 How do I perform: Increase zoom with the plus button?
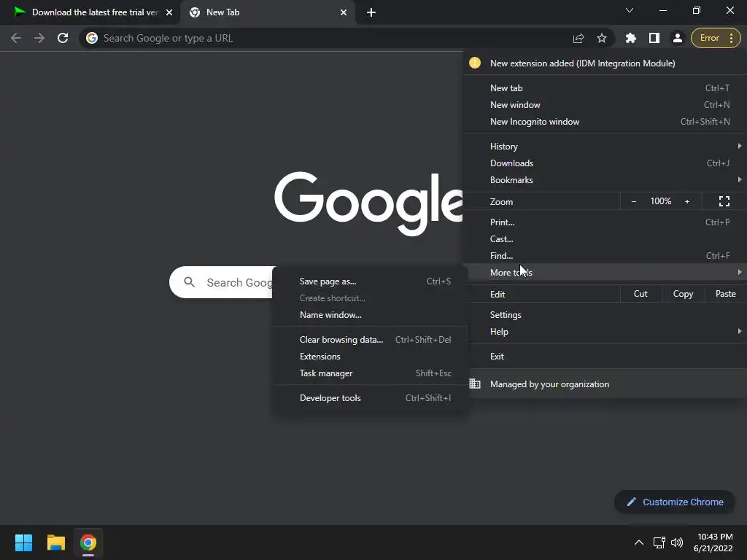(x=687, y=201)
